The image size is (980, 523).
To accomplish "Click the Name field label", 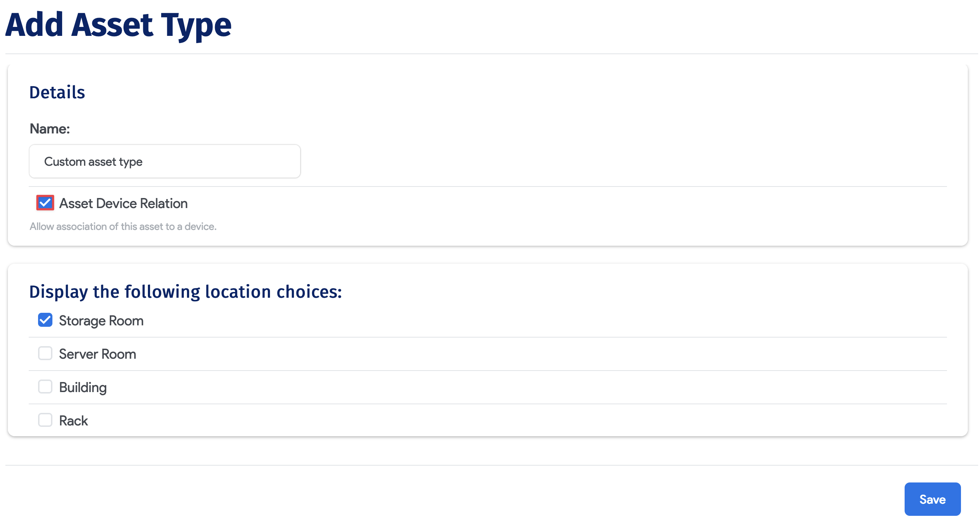I will (x=50, y=128).
